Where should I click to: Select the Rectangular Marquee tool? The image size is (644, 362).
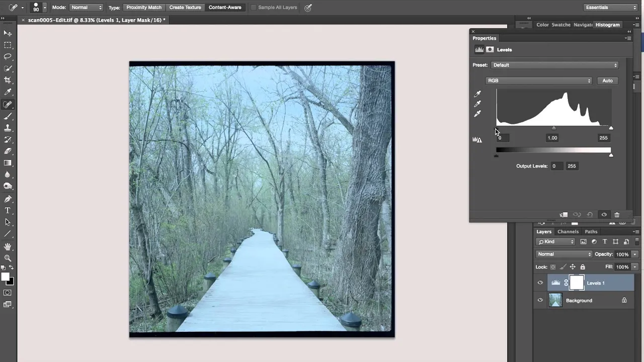pos(8,45)
